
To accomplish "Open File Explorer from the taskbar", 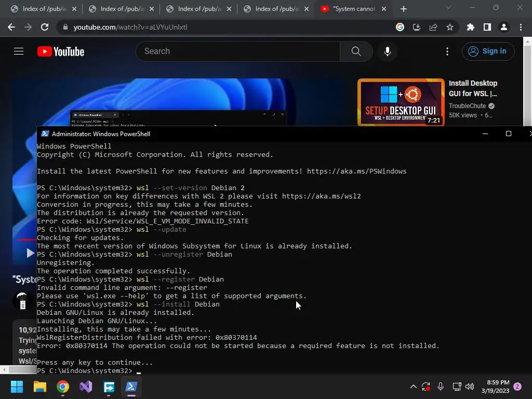I will tap(39, 387).
